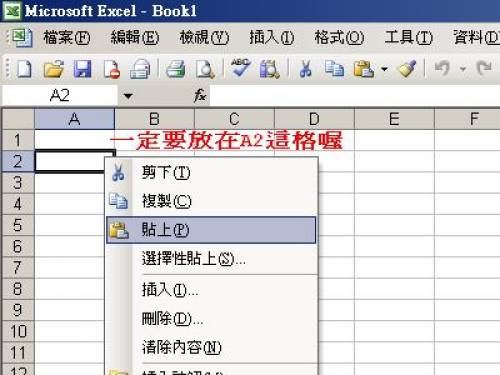Screen dimensions: 500x375
Task: Click cell E5
Action: [394, 225]
